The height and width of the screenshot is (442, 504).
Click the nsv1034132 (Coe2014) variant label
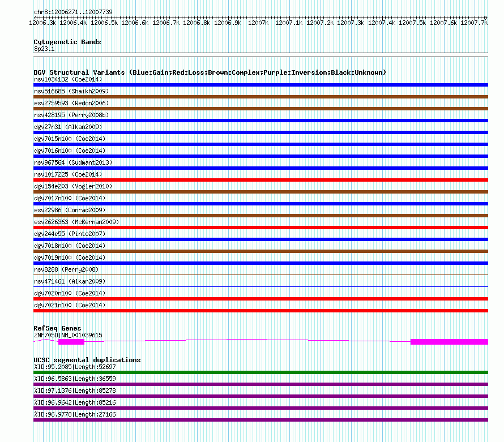pos(68,79)
